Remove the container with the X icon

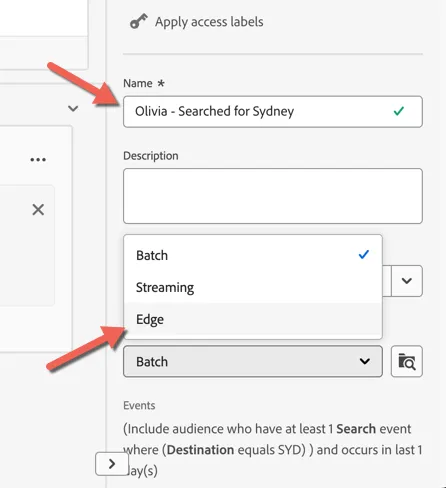38,210
